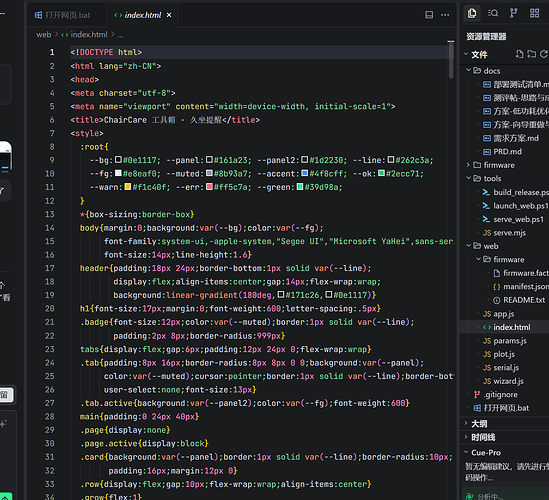Click the split editor layout icon
Image resolution: width=549 pixels, height=500 pixels.
coord(429,15)
